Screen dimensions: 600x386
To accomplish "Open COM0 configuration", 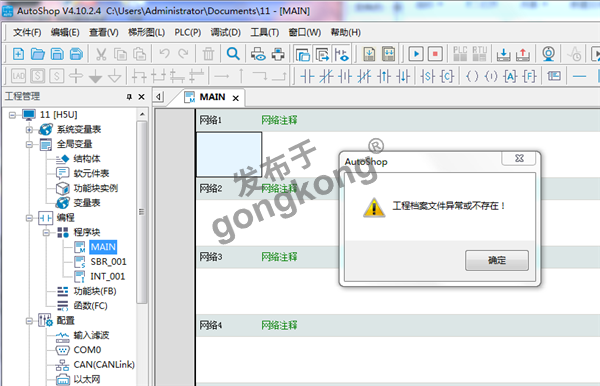I will pos(87,350).
